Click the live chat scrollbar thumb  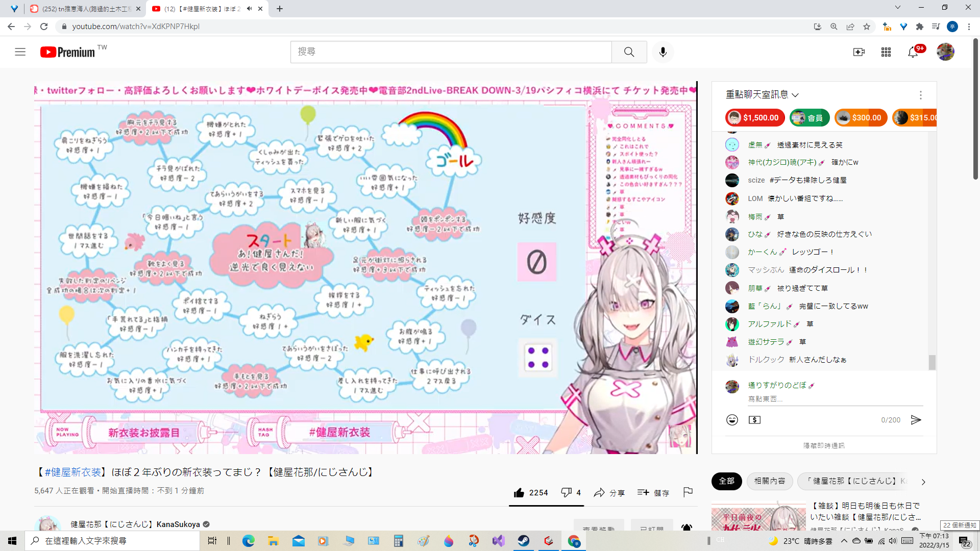coord(932,362)
